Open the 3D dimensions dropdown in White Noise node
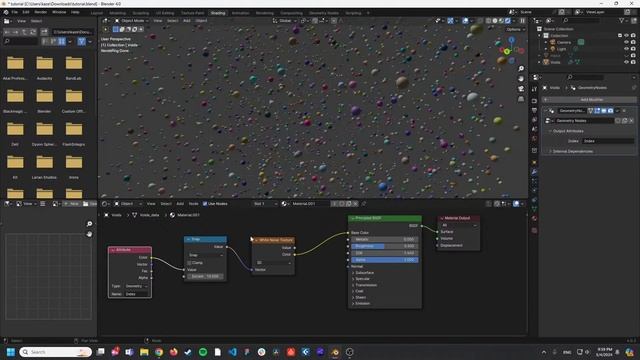 coord(273,262)
